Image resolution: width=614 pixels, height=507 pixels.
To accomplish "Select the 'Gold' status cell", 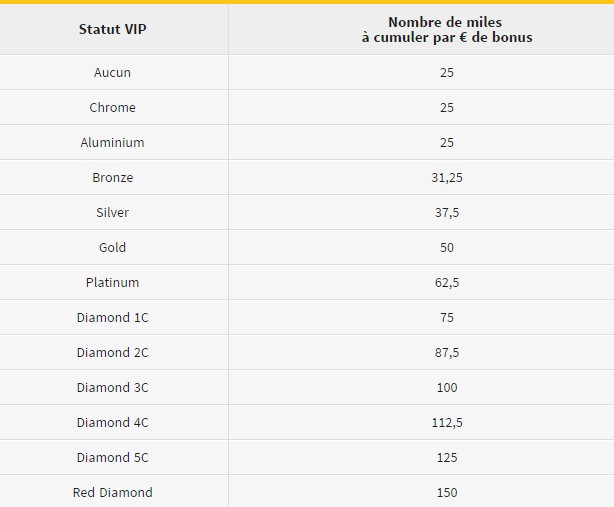I will pos(112,248).
